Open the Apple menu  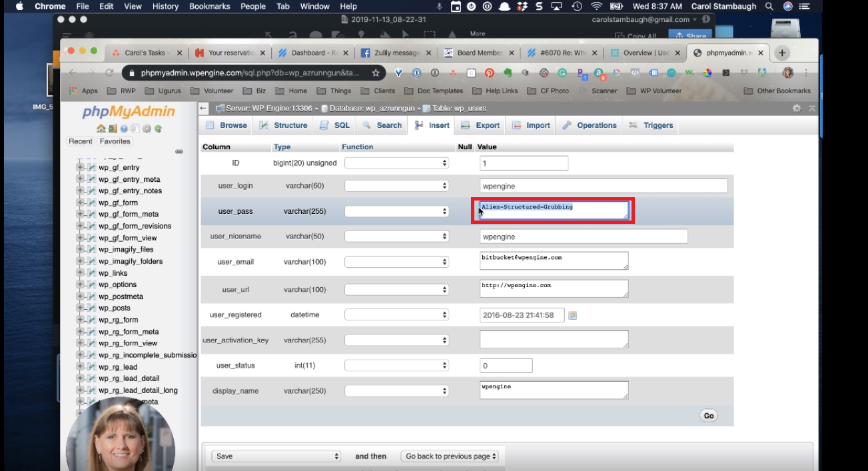pyautogui.click(x=19, y=6)
